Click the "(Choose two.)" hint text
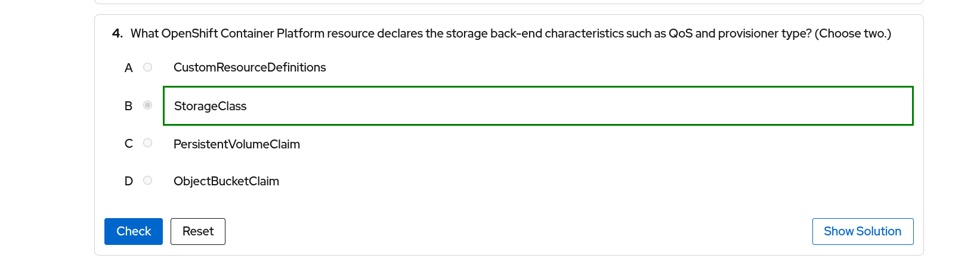Image resolution: width=980 pixels, height=264 pixels. point(853,33)
